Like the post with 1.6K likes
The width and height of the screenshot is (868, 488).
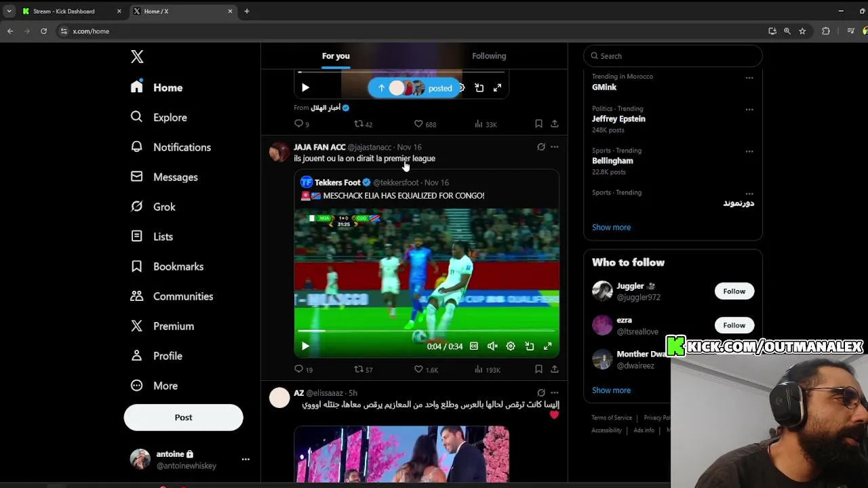pos(426,369)
